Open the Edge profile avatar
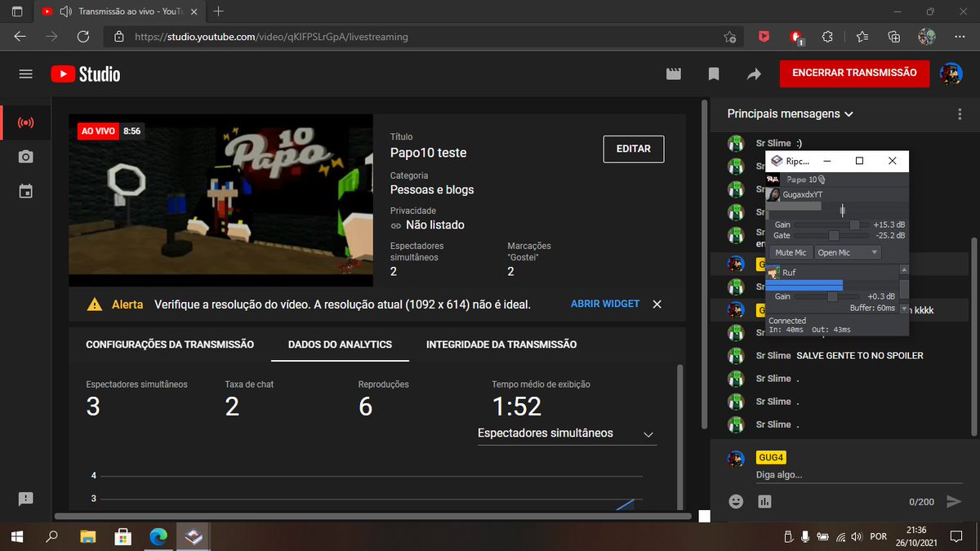 pyautogui.click(x=926, y=37)
